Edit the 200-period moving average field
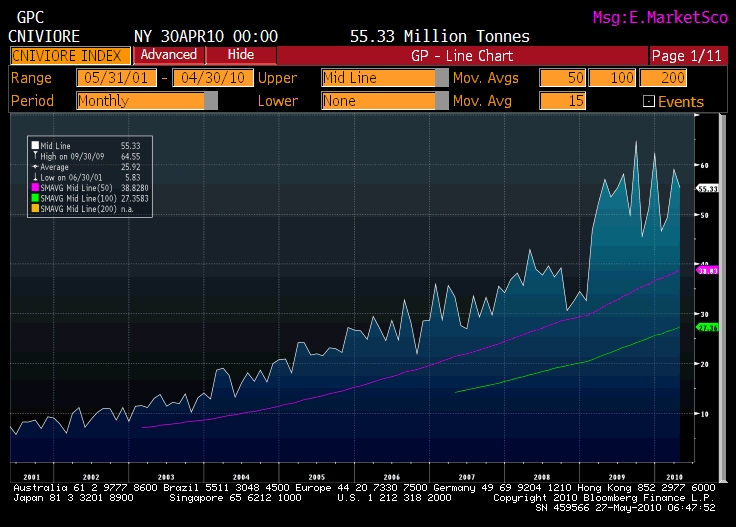This screenshot has width=736, height=527. click(x=664, y=78)
